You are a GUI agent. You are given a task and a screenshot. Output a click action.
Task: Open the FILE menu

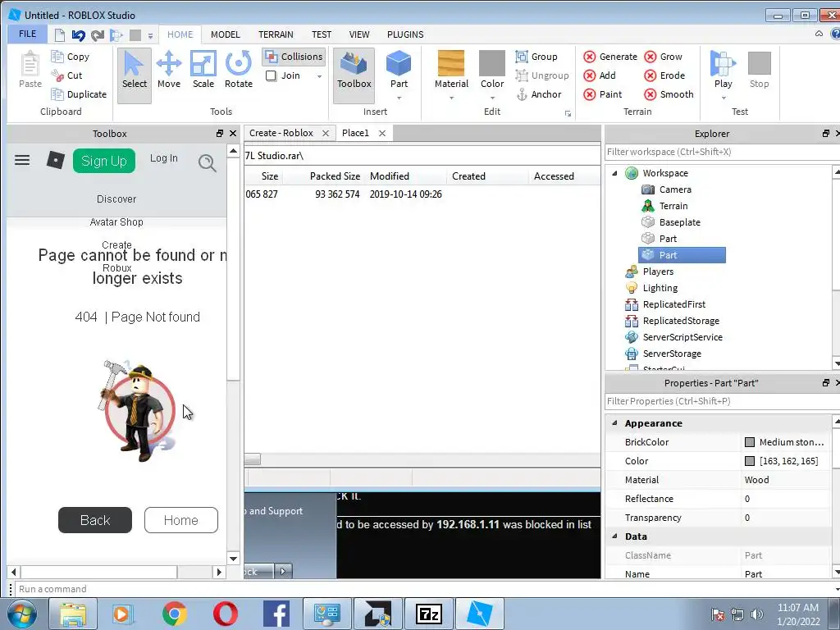coord(27,34)
